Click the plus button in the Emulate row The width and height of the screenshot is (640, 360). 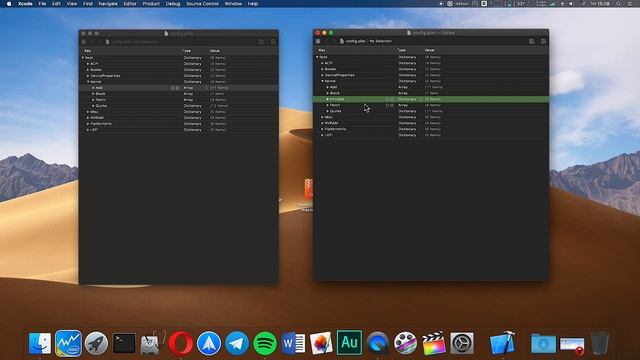click(x=387, y=99)
